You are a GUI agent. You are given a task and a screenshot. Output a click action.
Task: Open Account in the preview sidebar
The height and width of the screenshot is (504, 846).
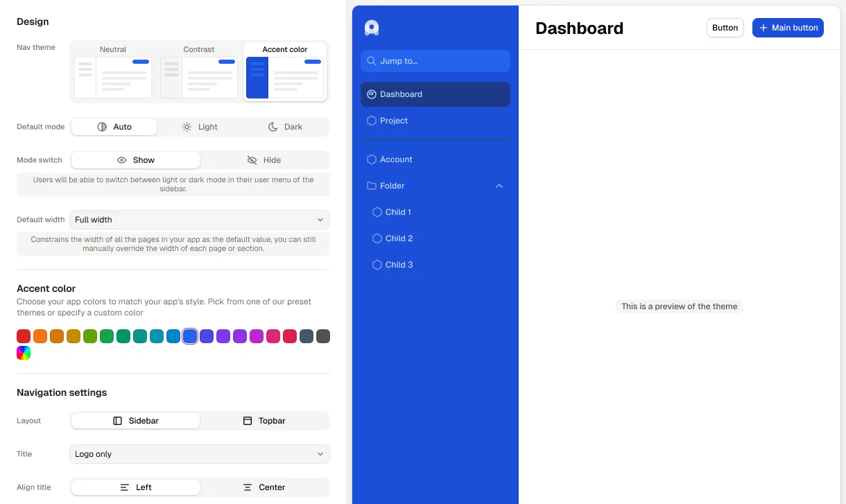435,159
